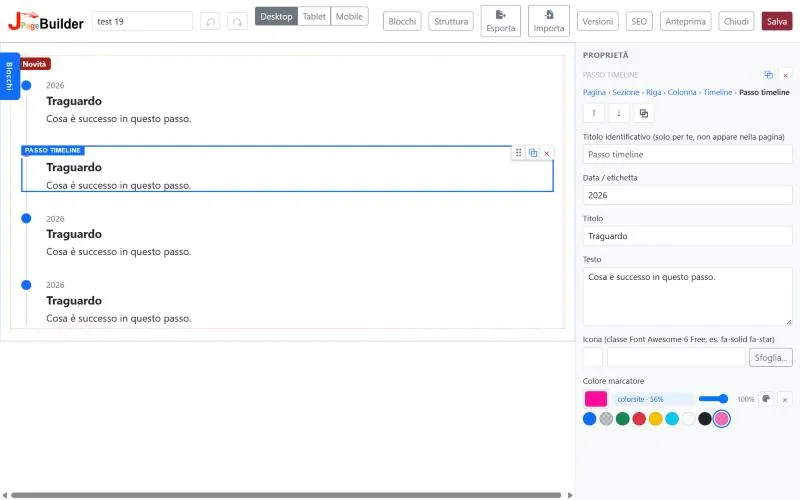
Task: Delete the selected step using the red X on canvas
Action: [546, 153]
